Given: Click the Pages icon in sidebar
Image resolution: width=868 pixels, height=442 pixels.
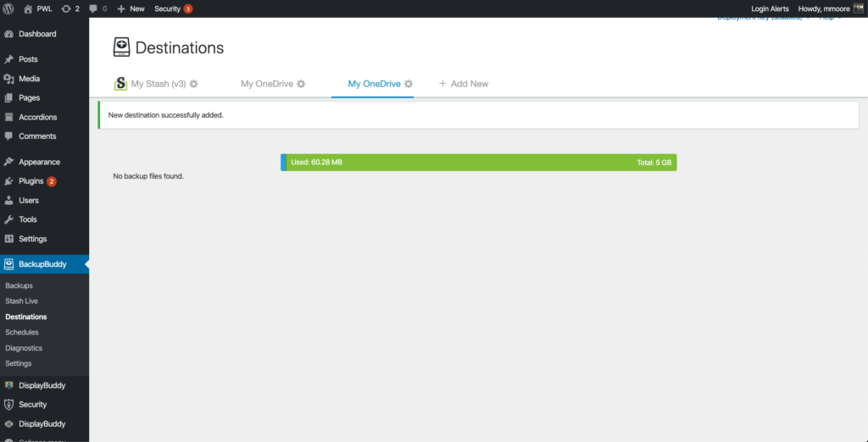Looking at the screenshot, I should [x=8, y=98].
